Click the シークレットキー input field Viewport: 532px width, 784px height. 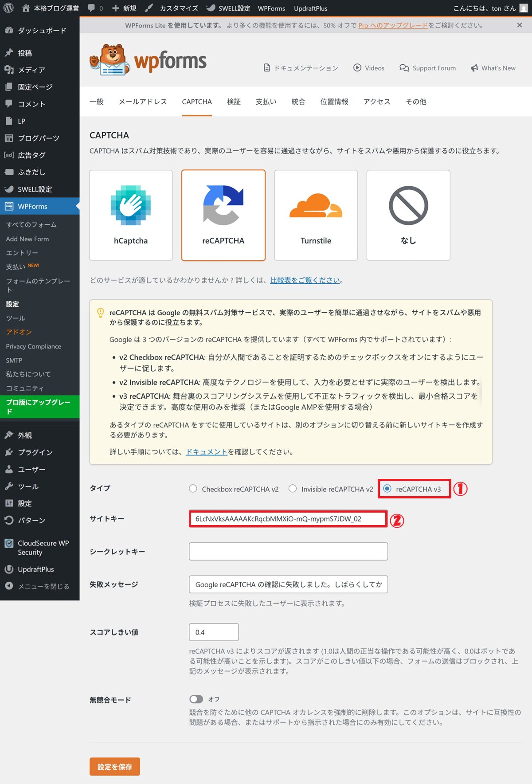[288, 552]
